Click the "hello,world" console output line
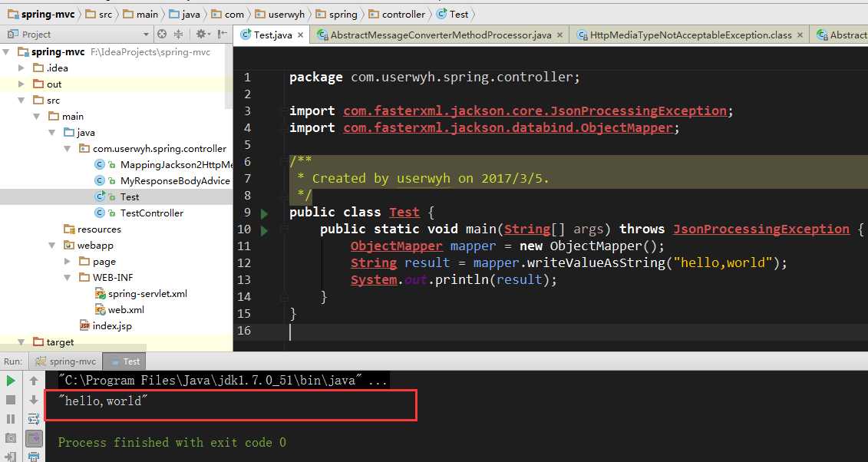 pos(104,401)
